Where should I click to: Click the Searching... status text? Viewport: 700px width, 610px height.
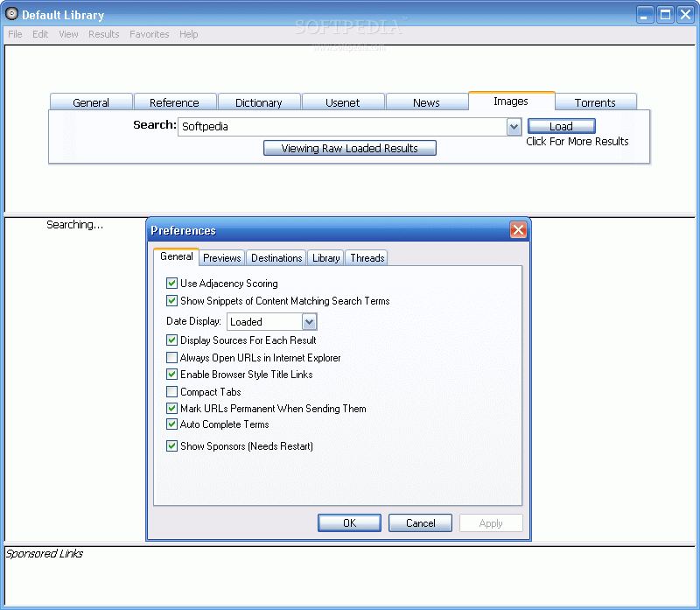(74, 225)
